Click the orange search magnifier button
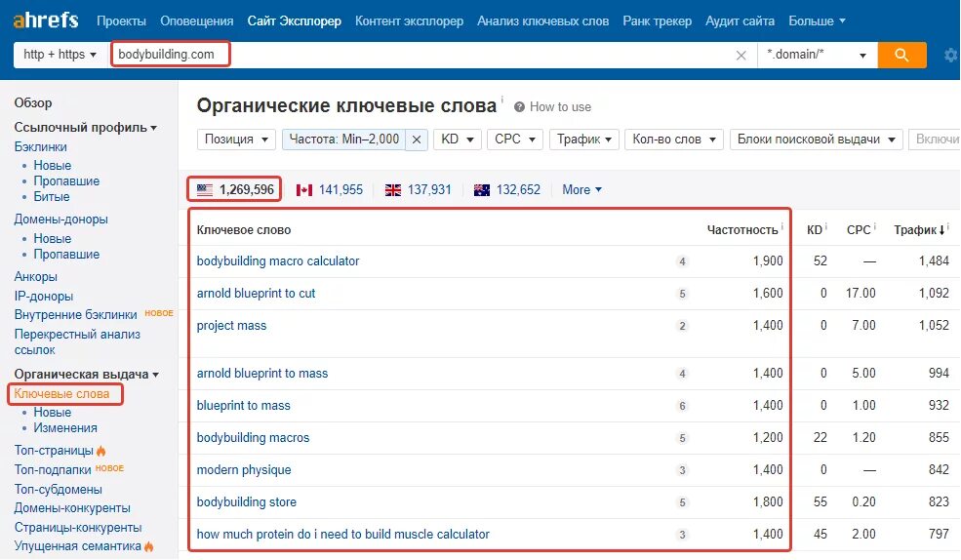 coord(901,55)
